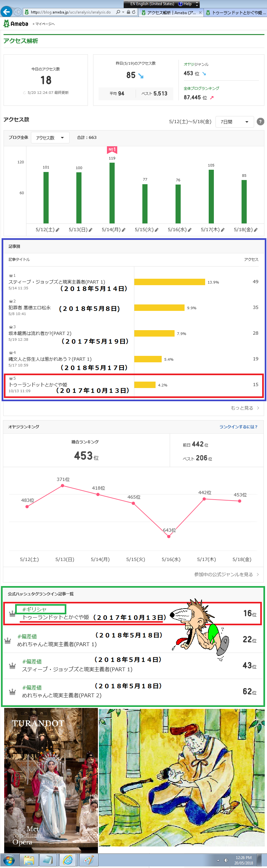
Task: Open #偏差値 above めれちゃんと現実主義者(PART 1)
Action: pos(27,636)
